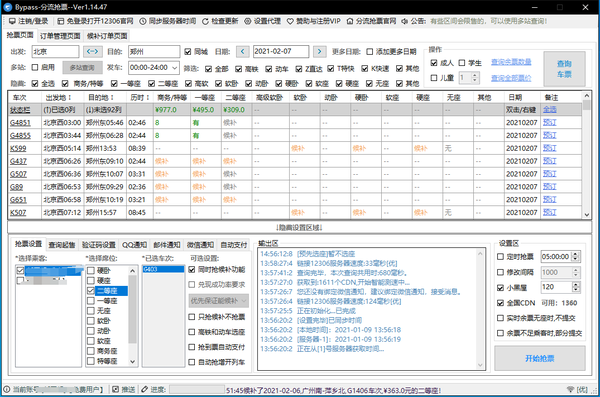Enable multi-station 启用 checkbox
The height and width of the screenshot is (397, 600).
click(35, 67)
